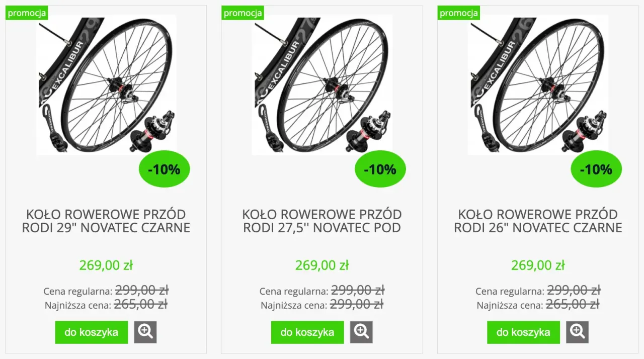Viewport: 644px width, 359px height.
Task: Click the -10% badge on the 27,5" wheel
Action: [x=380, y=169]
